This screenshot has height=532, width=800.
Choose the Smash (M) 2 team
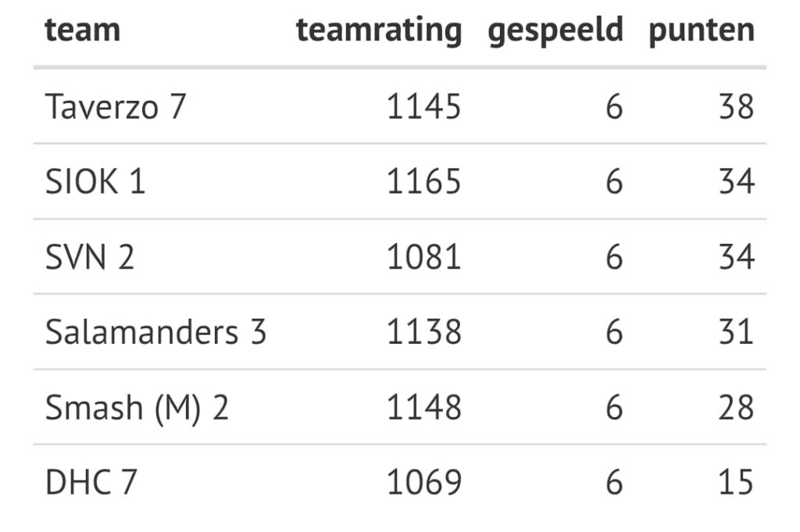point(137,408)
